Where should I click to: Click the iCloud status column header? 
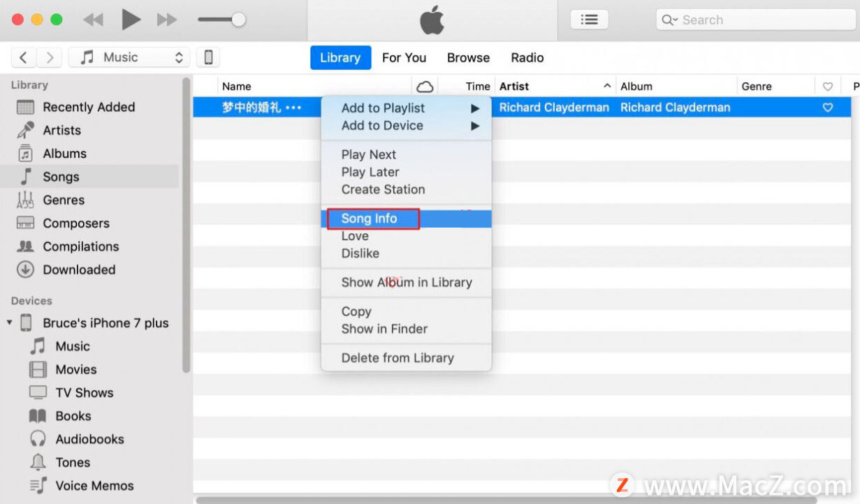pyautogui.click(x=425, y=87)
